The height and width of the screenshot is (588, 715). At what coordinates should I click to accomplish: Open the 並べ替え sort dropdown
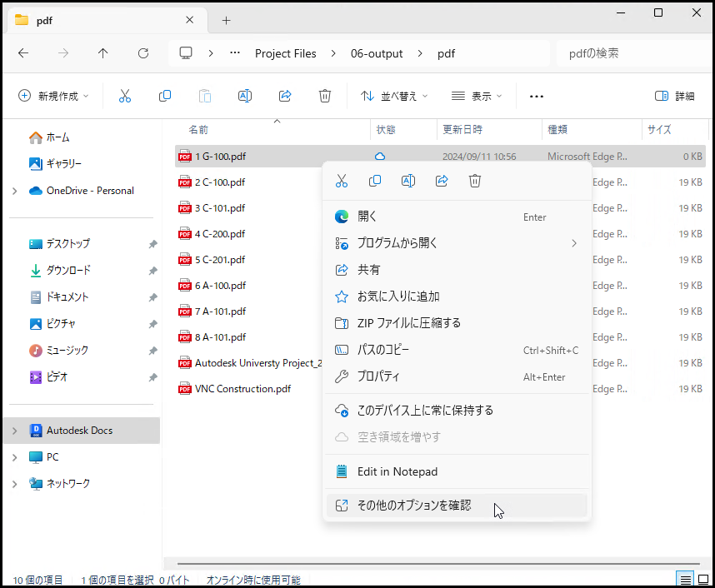[x=394, y=96]
